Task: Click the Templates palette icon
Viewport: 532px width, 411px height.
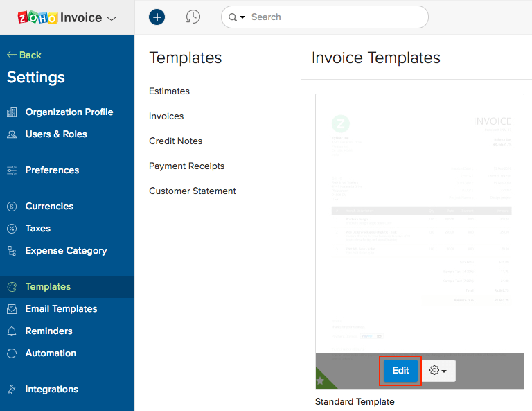Action: coord(12,287)
